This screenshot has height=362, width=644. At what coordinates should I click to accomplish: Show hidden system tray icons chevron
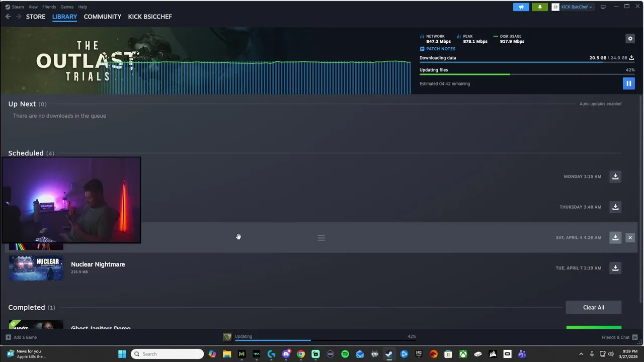[x=581, y=354]
